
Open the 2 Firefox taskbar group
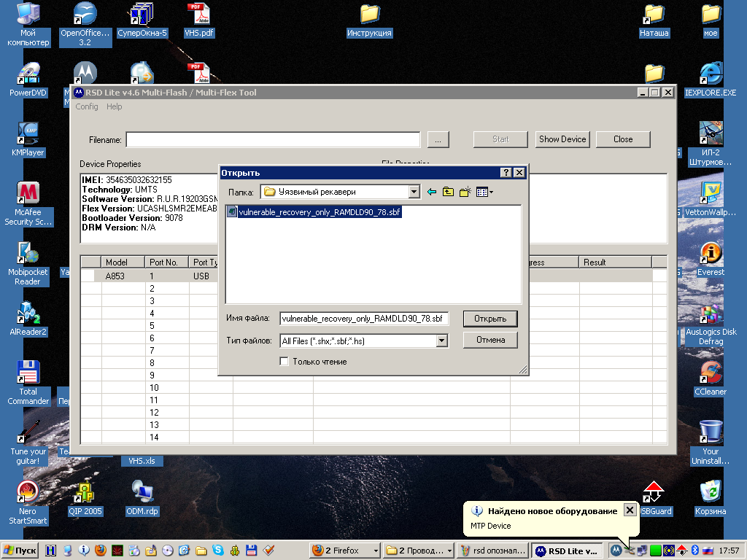click(x=345, y=551)
